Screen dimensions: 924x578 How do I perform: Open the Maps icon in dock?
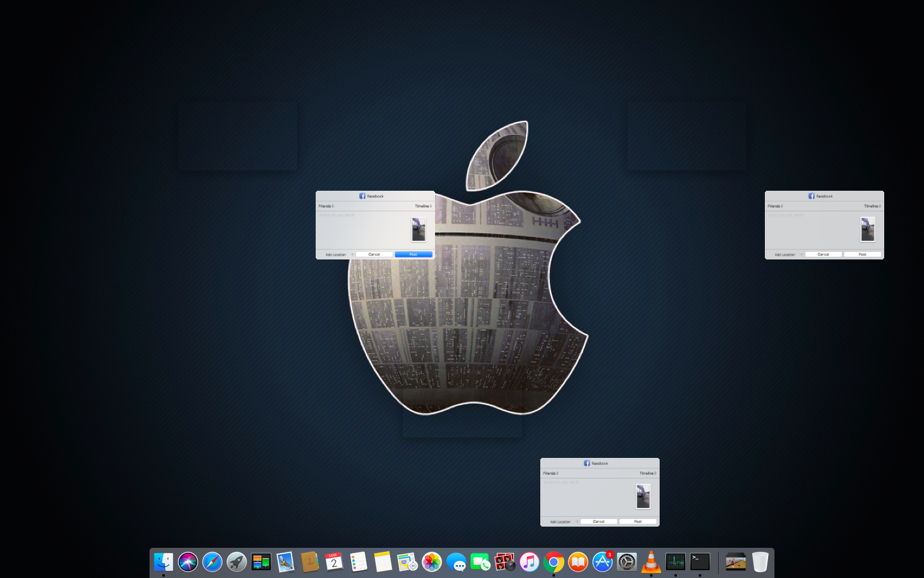407,562
